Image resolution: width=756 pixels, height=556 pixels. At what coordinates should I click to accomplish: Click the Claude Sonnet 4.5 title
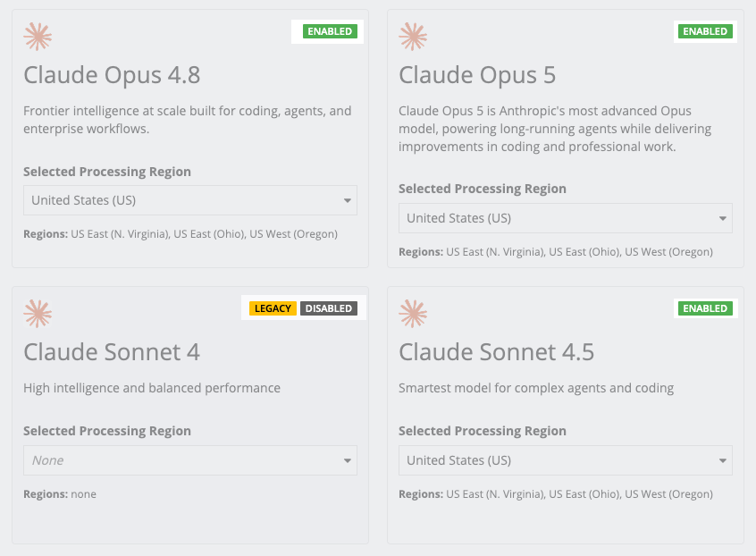[496, 352]
